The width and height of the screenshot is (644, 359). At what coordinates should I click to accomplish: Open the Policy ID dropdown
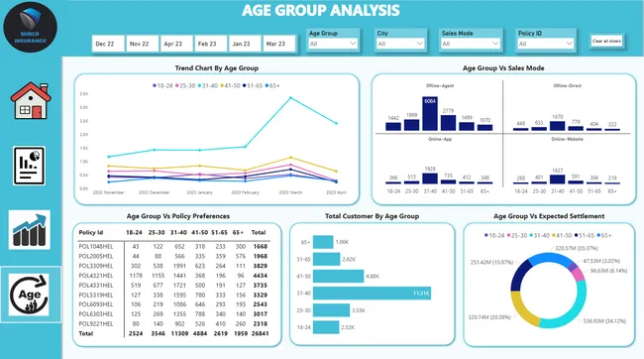click(546, 44)
